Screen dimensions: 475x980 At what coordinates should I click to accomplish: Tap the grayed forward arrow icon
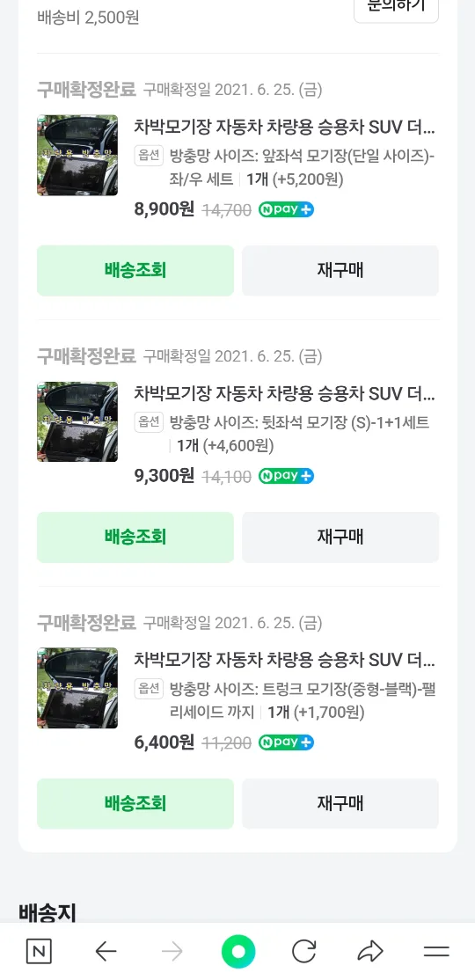(172, 952)
